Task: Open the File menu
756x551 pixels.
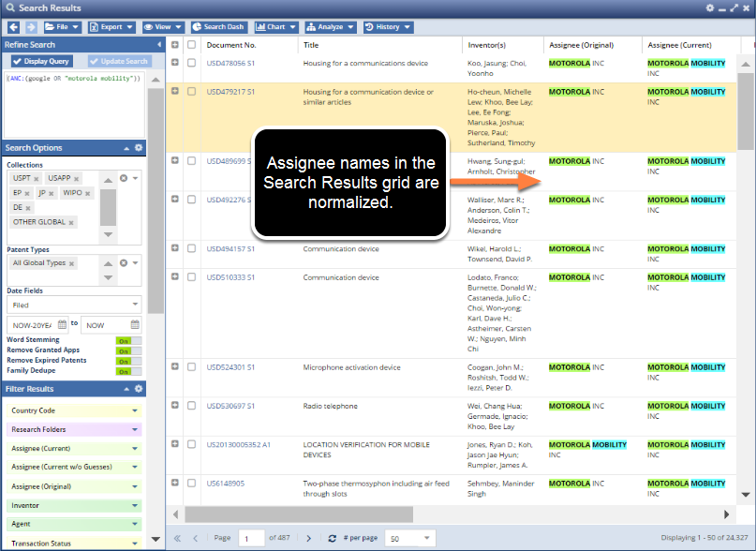Action: point(62,27)
